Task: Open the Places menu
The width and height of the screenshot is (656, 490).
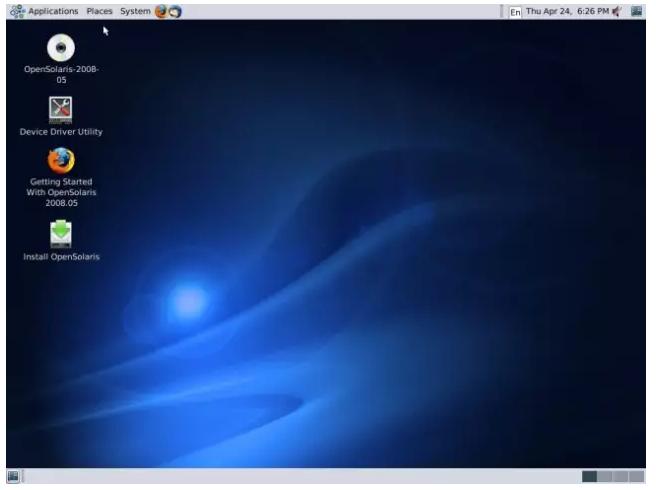Action: [99, 11]
